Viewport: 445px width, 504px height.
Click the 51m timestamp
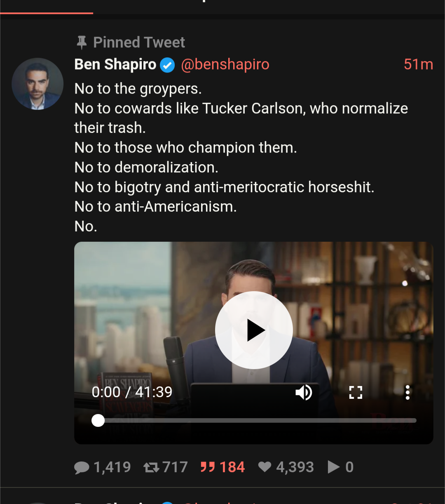pyautogui.click(x=418, y=65)
